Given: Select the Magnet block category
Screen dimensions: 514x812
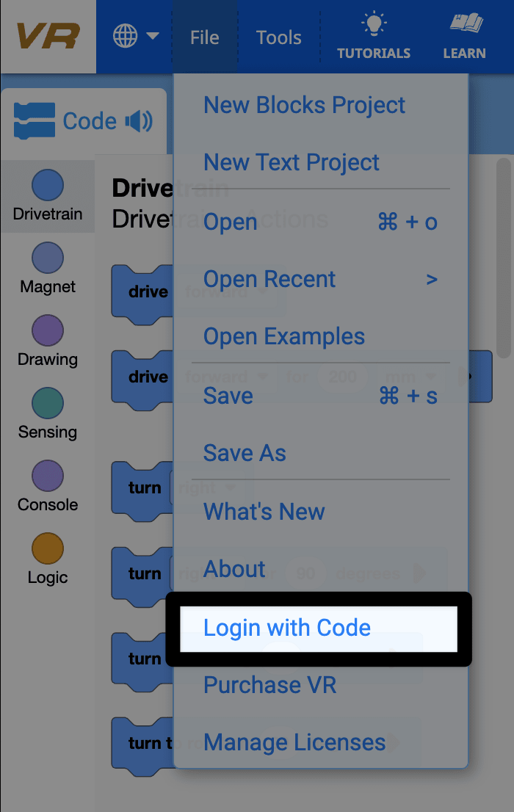Looking at the screenshot, I should pyautogui.click(x=47, y=269).
